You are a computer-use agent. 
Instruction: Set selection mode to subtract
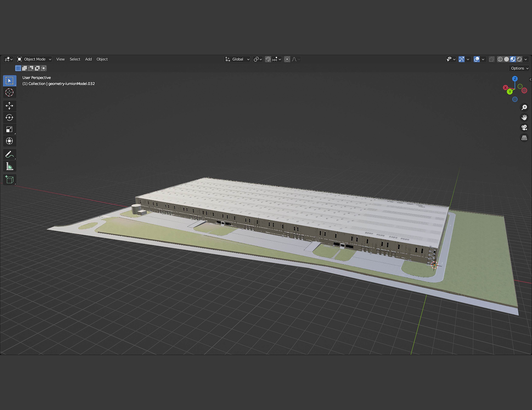coord(31,68)
